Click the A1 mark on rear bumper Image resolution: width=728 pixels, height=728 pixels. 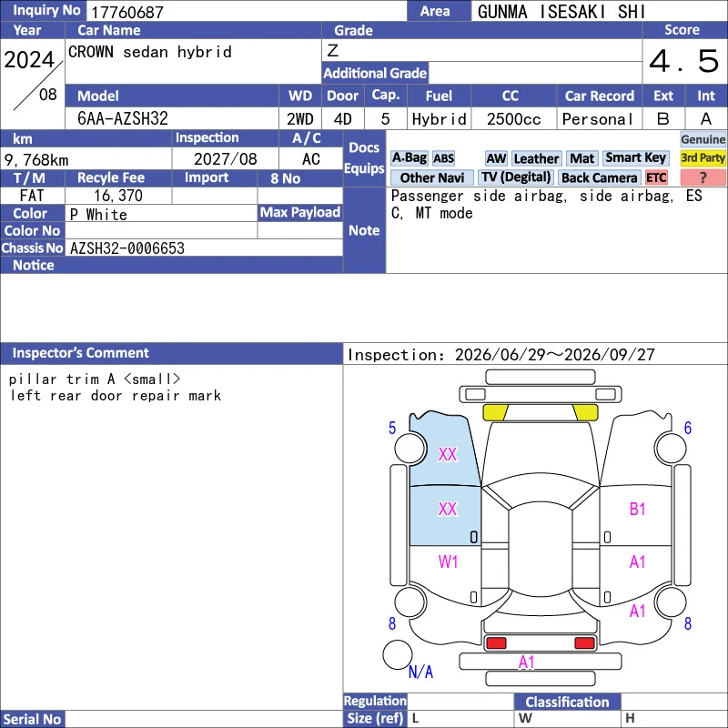pyautogui.click(x=527, y=662)
